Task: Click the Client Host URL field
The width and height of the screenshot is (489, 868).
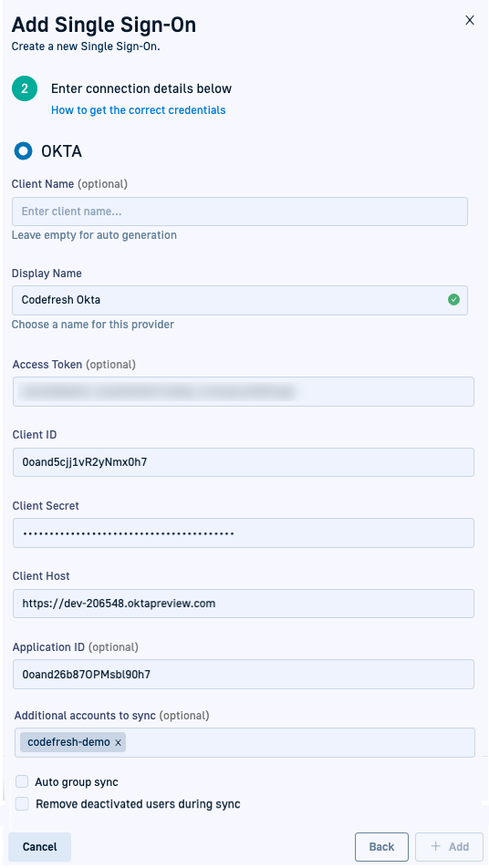Action: pos(243,604)
